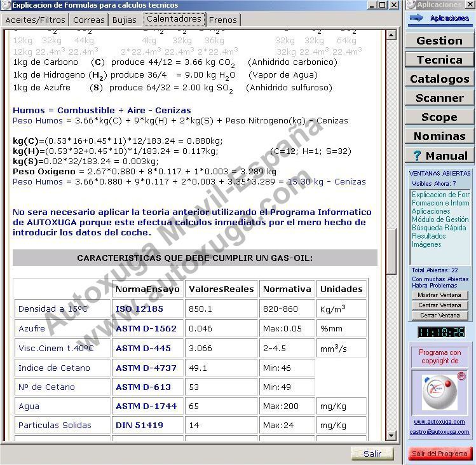Click the 'Total Abiertas: 22' label
This screenshot has height=465, width=476.
pos(435,270)
